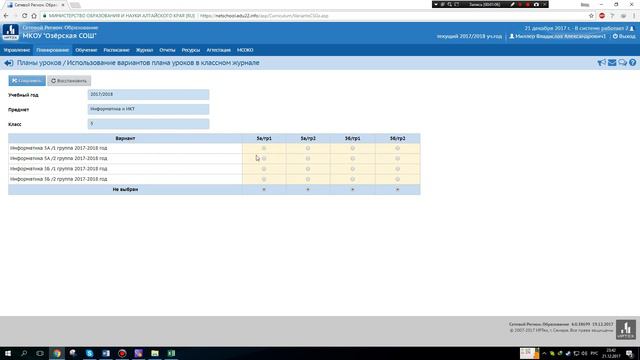Click the browser address bar URL
Viewport: 640px width, 360px height.
tap(264, 16)
